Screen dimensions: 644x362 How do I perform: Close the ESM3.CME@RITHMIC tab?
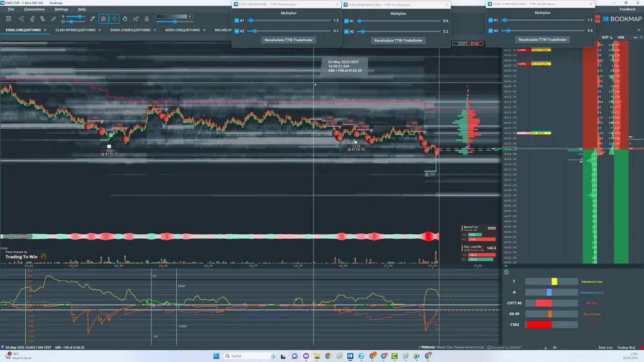(45, 30)
